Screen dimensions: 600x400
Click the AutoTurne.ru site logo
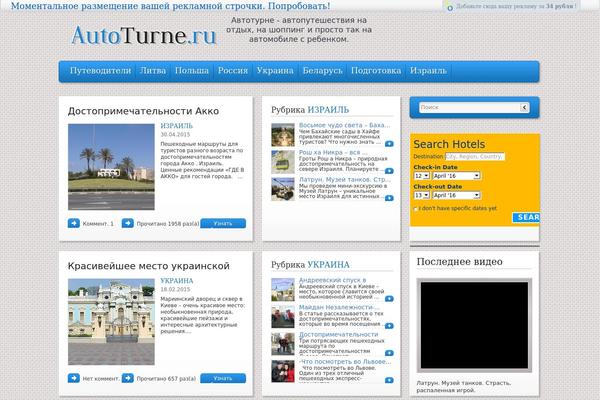(x=144, y=36)
